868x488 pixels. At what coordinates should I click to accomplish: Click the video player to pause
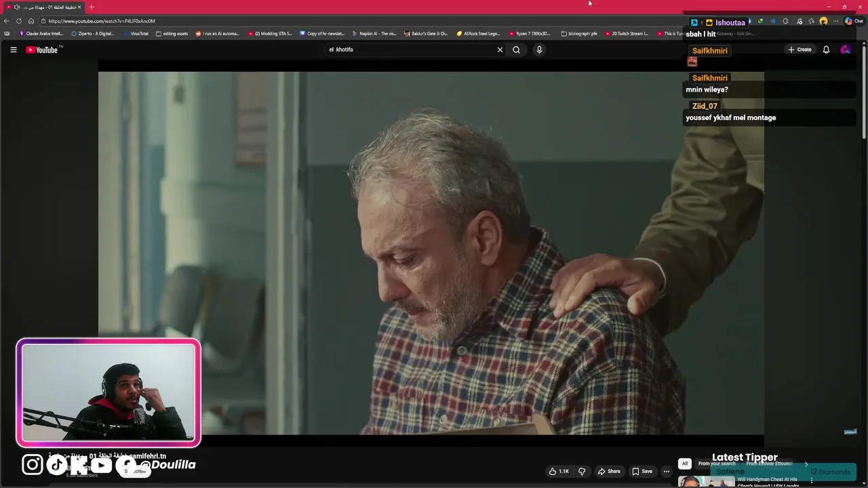click(431, 252)
